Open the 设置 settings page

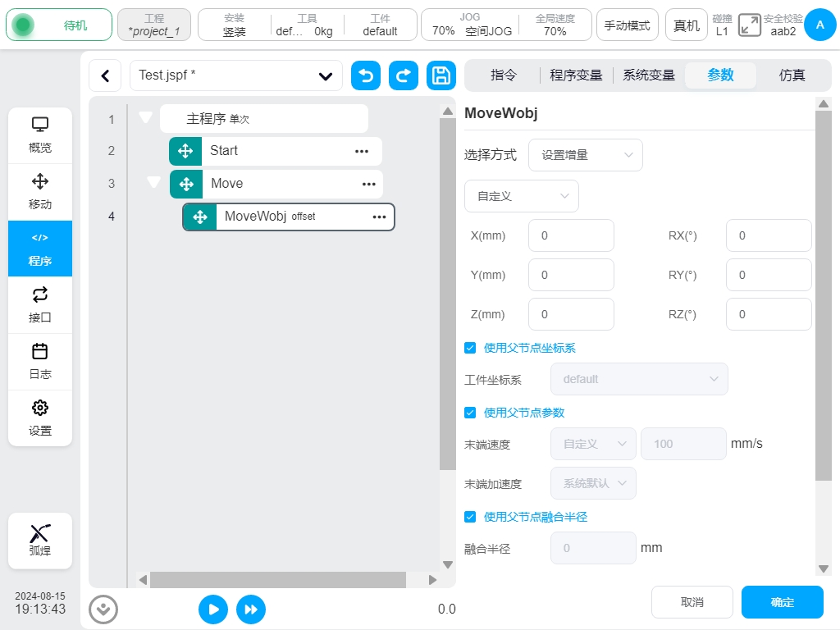tap(40, 418)
